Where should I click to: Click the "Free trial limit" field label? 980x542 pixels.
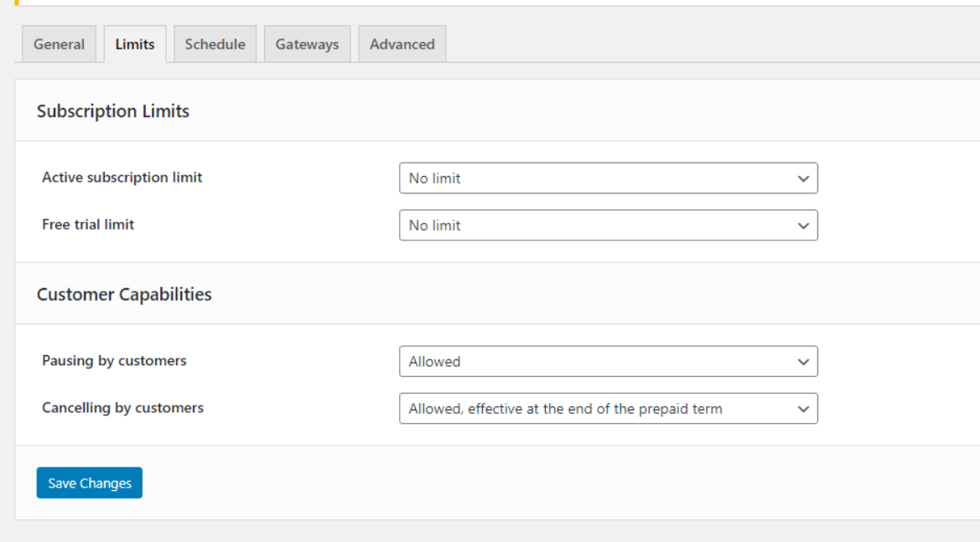[x=88, y=225]
